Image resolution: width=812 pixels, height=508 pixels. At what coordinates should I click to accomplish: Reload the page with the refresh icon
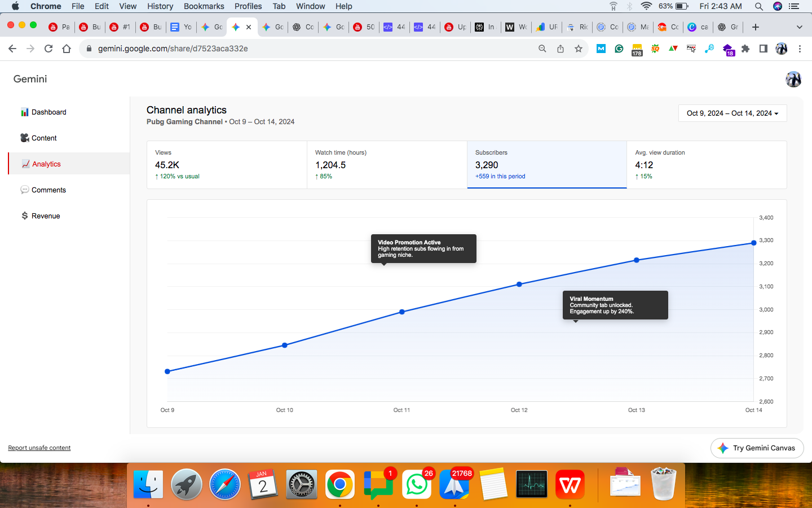coord(48,49)
